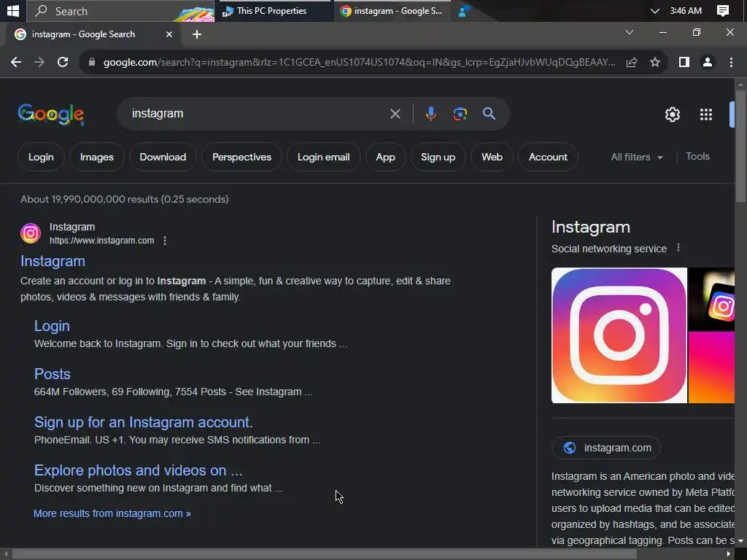
Task: Select the Web filter chip
Action: pos(492,157)
